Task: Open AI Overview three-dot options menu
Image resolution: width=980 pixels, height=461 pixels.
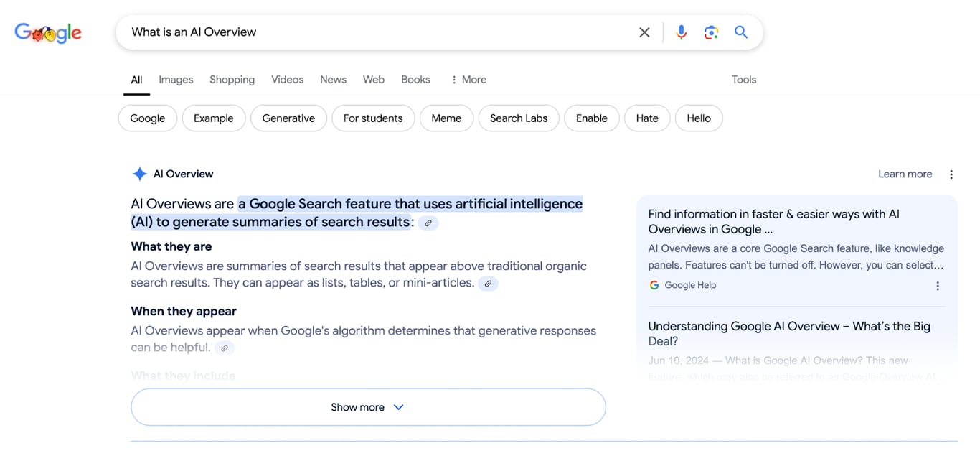Action: coord(951,174)
